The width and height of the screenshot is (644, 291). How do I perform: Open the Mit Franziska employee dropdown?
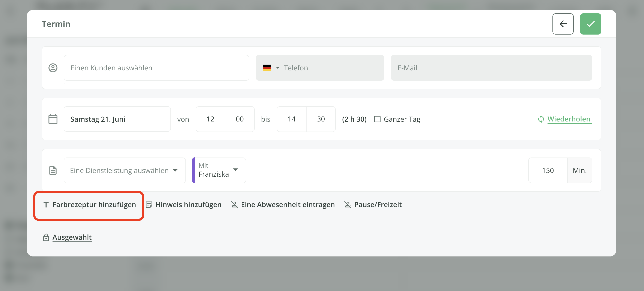click(219, 170)
